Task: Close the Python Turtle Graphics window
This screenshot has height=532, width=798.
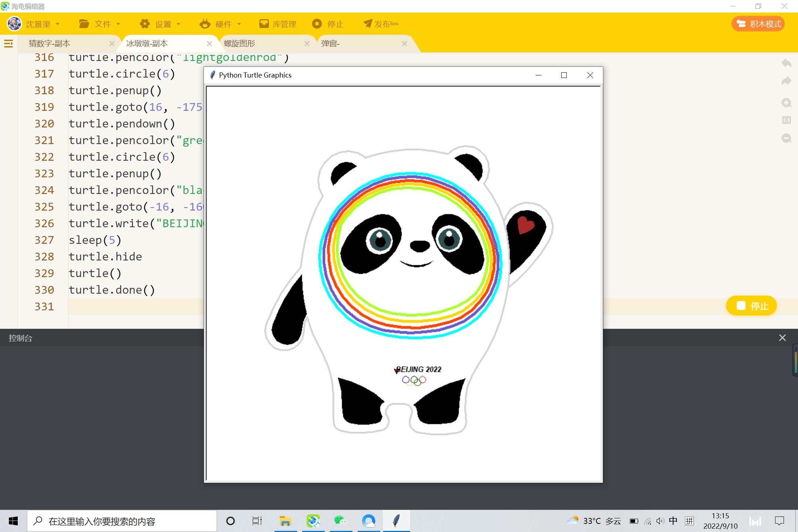Action: [x=590, y=75]
